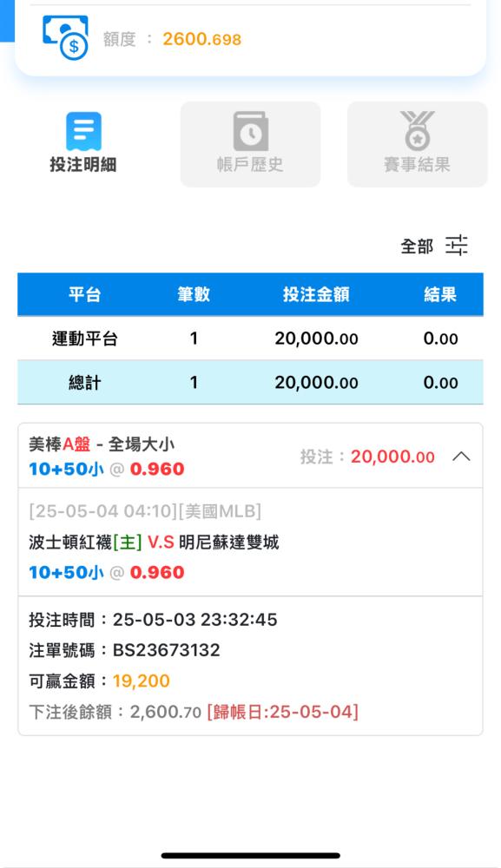Viewport: 501px width, 868px height.
Task: Tap the bet slip number BS23673132
Action: (166, 650)
